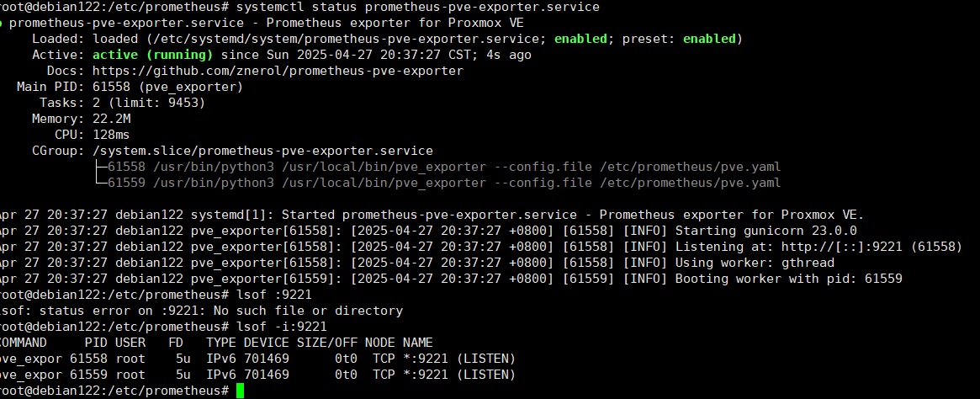
Task: Click the DEVICE column header in lsof output
Action: (x=266, y=343)
